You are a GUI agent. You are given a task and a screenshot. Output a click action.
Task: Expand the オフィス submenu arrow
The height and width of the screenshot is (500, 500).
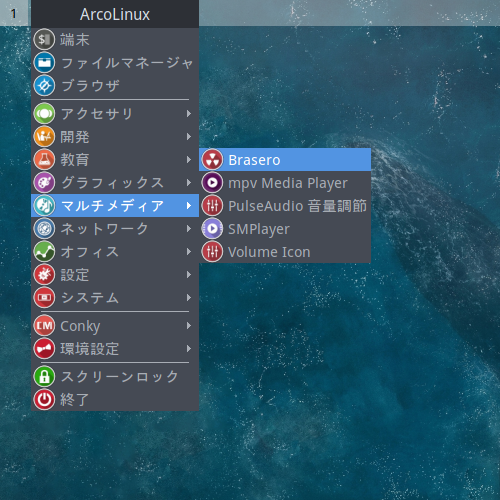189,252
